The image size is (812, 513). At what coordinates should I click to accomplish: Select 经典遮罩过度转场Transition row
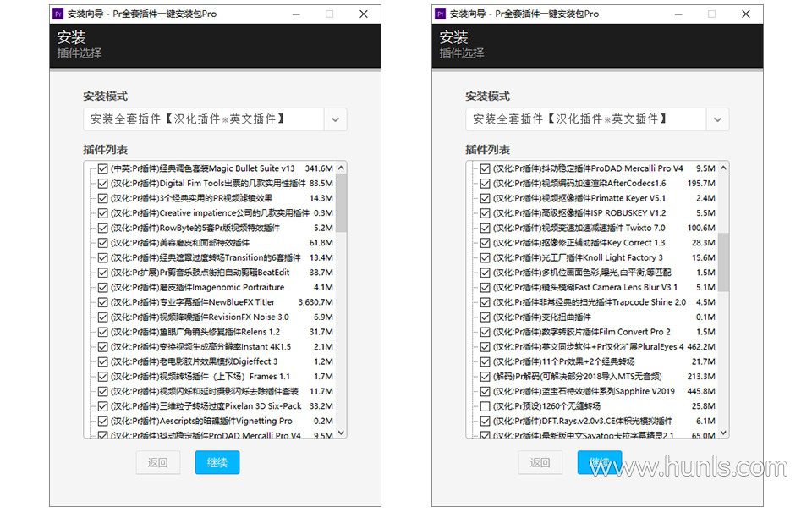216,257
